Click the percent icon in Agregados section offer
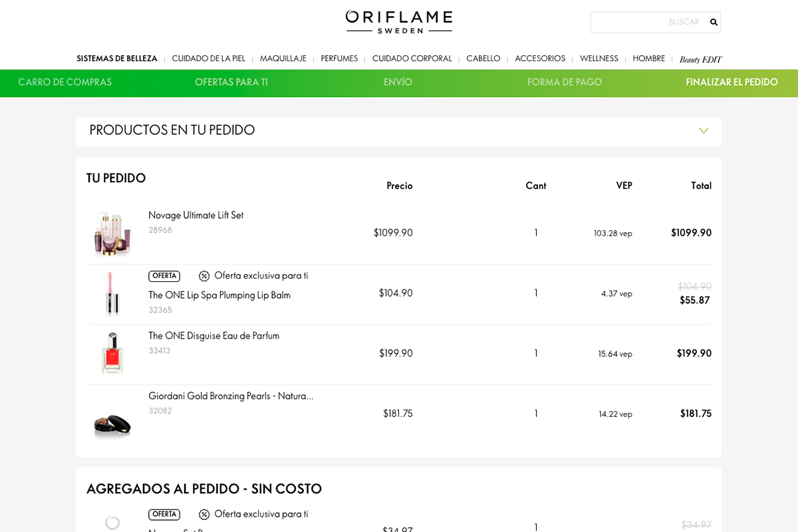The height and width of the screenshot is (532, 798). click(x=204, y=515)
